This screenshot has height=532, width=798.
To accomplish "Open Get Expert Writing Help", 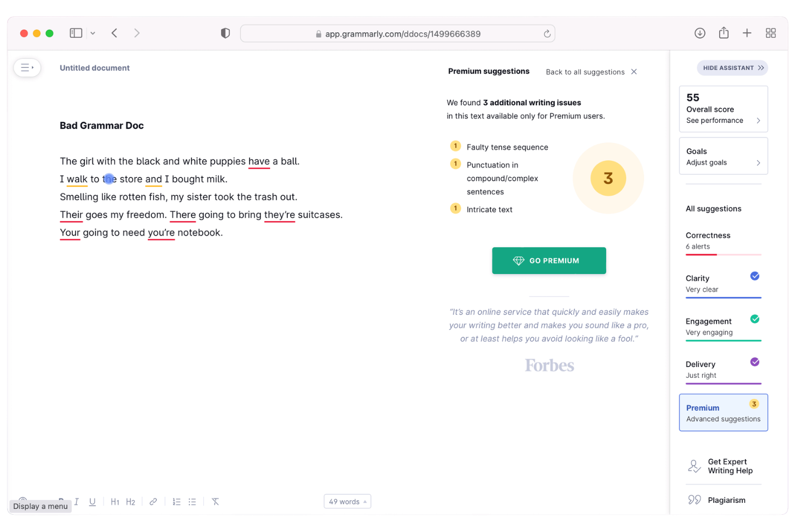I will 723,466.
